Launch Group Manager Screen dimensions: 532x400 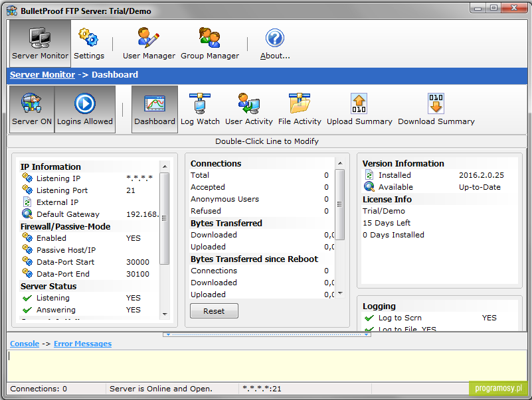click(210, 43)
